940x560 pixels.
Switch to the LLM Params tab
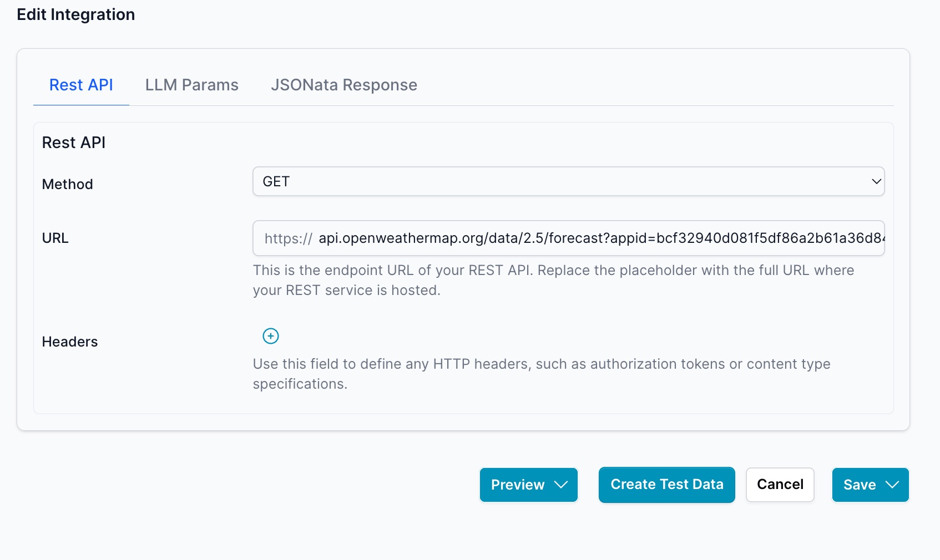[191, 84]
